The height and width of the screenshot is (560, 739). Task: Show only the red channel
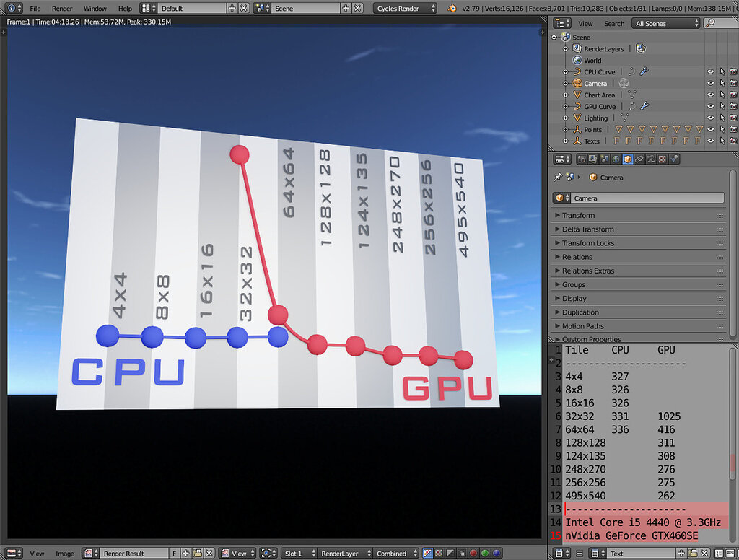[x=473, y=553]
